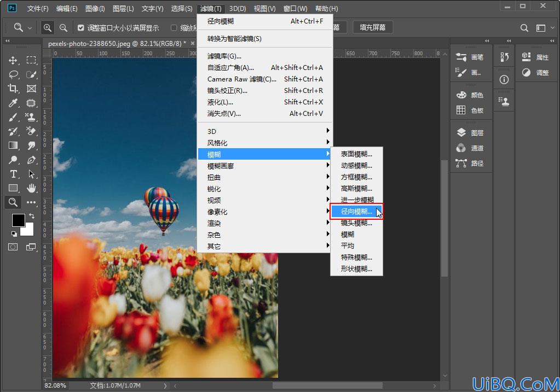
Task: Select the Pen tool
Action: click(x=31, y=160)
